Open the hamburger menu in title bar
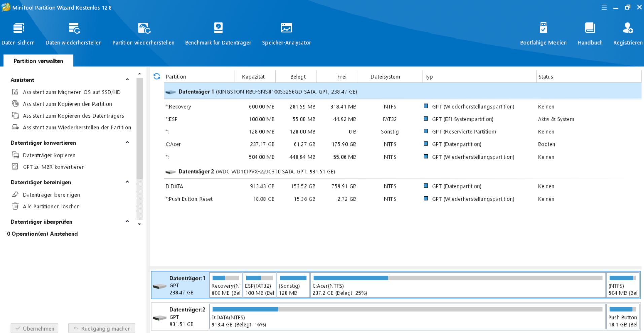This screenshot has height=333, width=644. (x=604, y=7)
